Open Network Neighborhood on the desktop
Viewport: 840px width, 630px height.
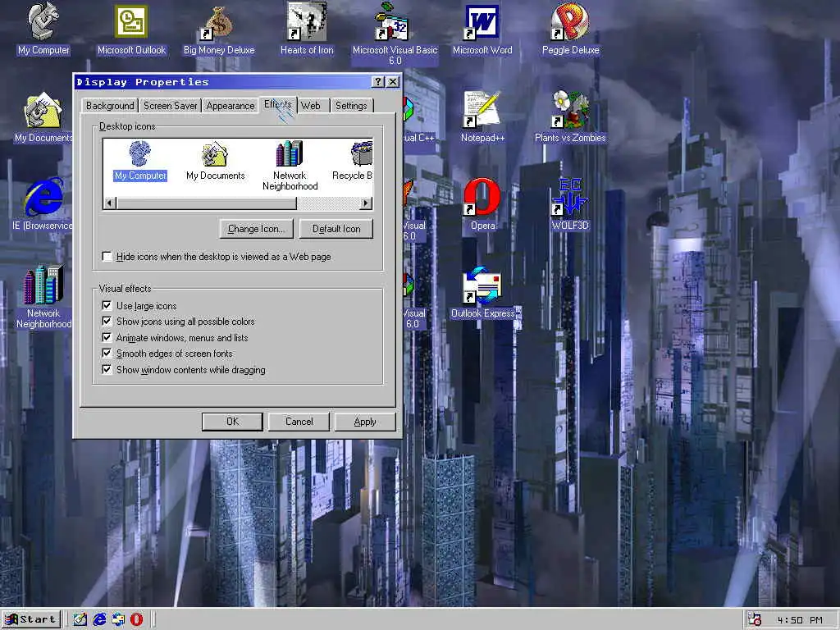[x=43, y=297]
